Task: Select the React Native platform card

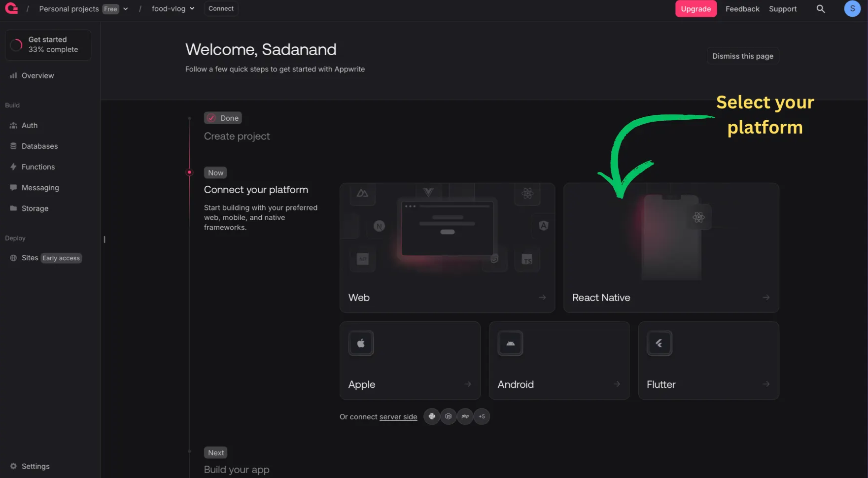Action: pos(671,248)
